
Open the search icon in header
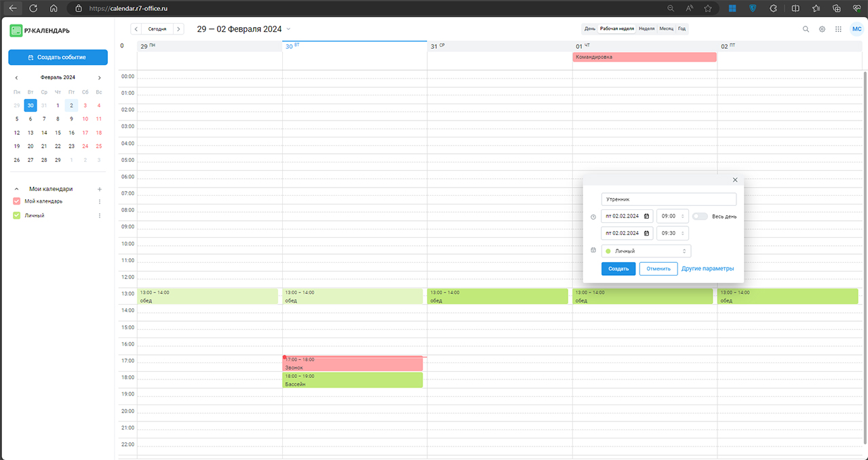coord(806,29)
